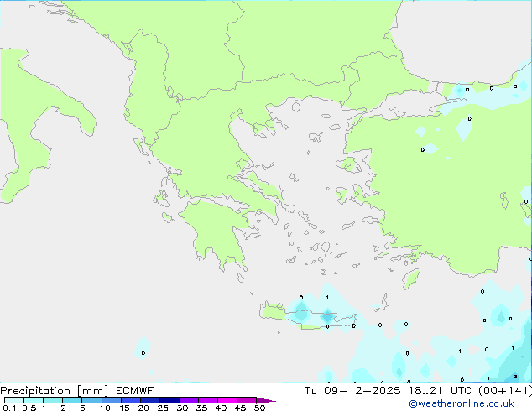Click the 15–20 mm legend color swatch

130,400
